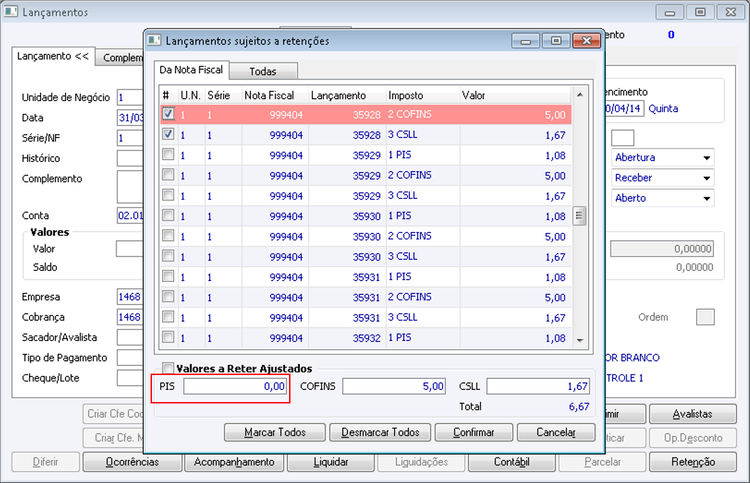Open the Aberto status dropdown

[706, 198]
